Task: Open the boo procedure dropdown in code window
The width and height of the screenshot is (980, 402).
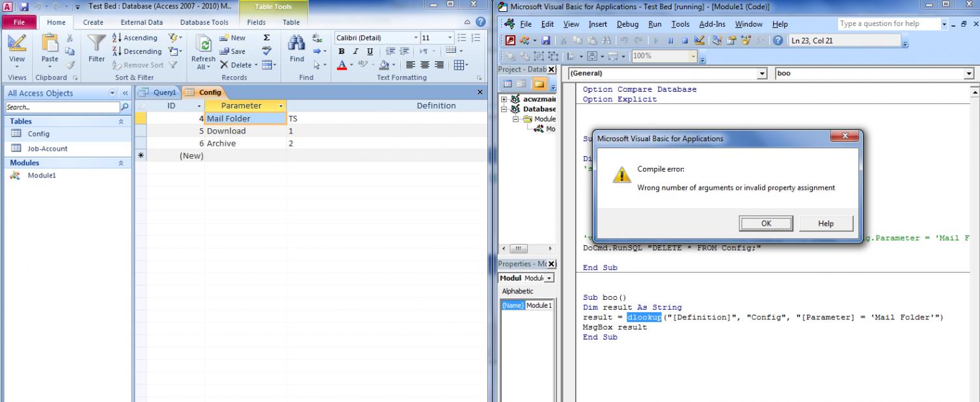Action: (x=969, y=74)
